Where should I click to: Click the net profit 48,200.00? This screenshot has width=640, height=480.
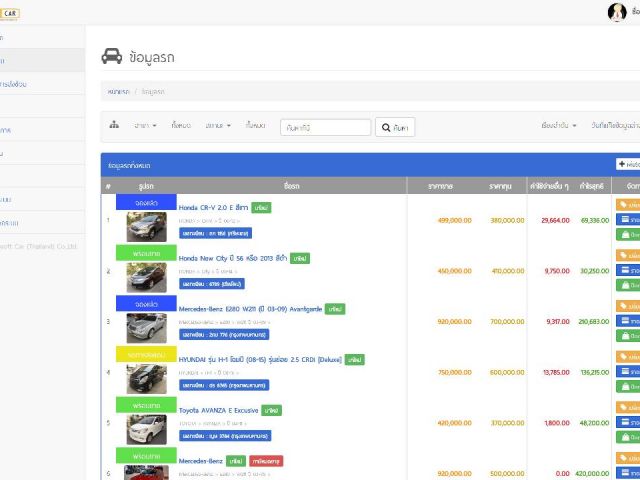point(594,423)
